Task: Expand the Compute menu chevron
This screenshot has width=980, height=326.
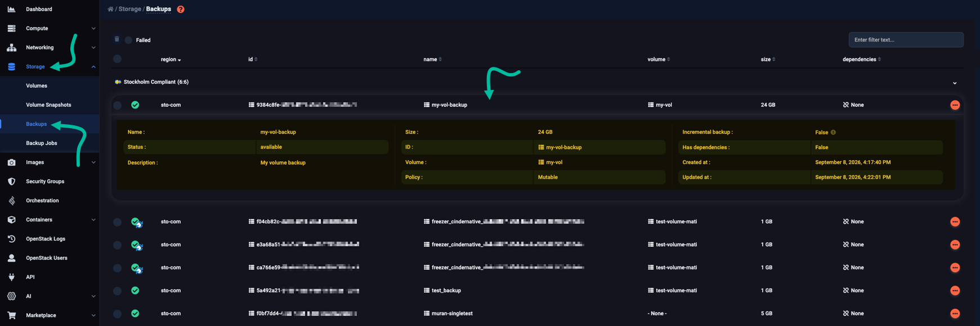Action: (93, 29)
